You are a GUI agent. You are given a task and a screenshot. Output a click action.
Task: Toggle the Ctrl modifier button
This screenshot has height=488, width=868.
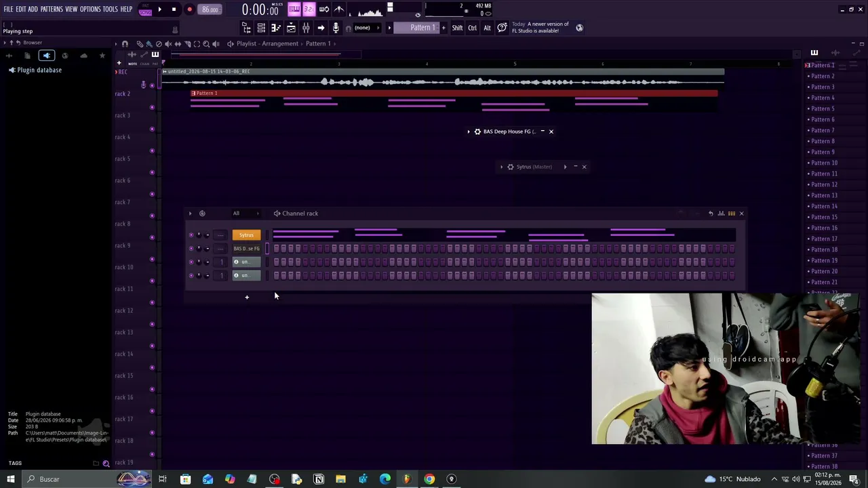coord(472,28)
